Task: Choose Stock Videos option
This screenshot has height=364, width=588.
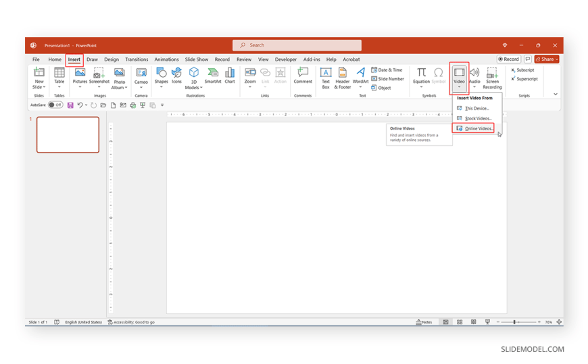Action: click(x=476, y=118)
